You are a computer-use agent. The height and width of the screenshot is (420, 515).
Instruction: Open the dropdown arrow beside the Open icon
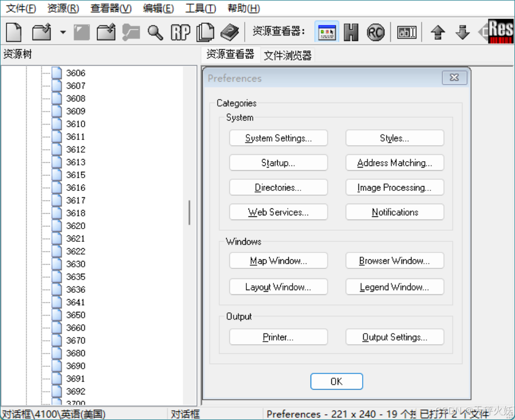62,32
